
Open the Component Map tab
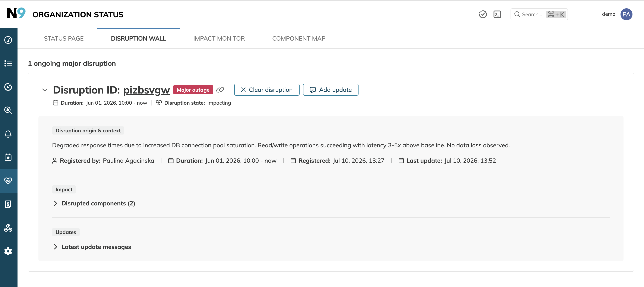click(299, 38)
